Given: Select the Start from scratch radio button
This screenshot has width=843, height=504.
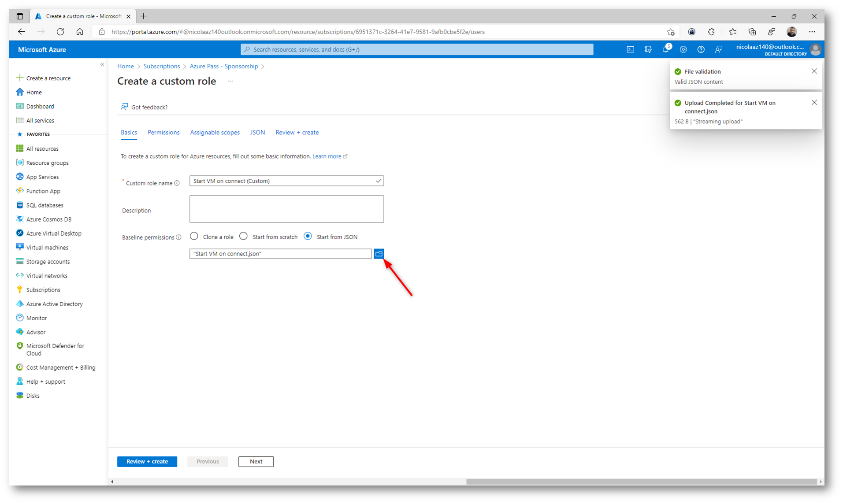Looking at the screenshot, I should [243, 237].
